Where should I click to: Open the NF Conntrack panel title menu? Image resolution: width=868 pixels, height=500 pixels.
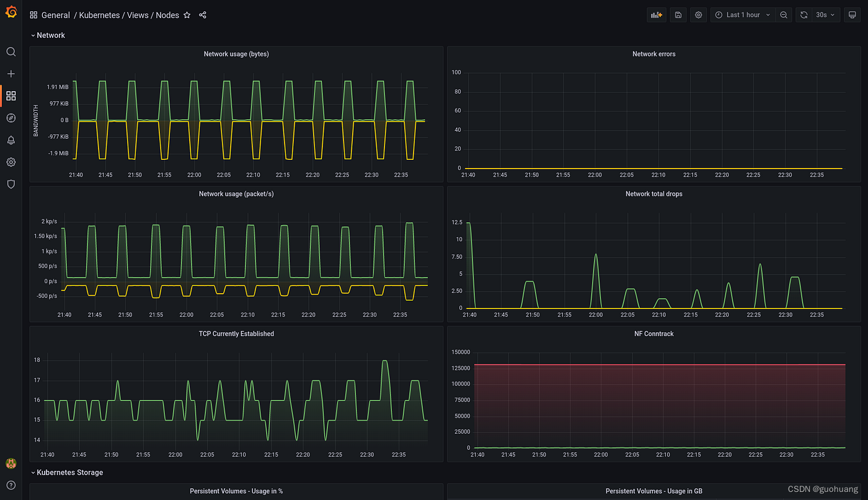(653, 333)
